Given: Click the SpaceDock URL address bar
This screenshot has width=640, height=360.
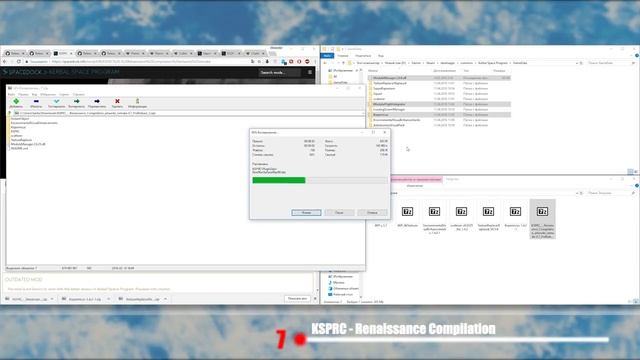Looking at the screenshot, I should (139, 62).
